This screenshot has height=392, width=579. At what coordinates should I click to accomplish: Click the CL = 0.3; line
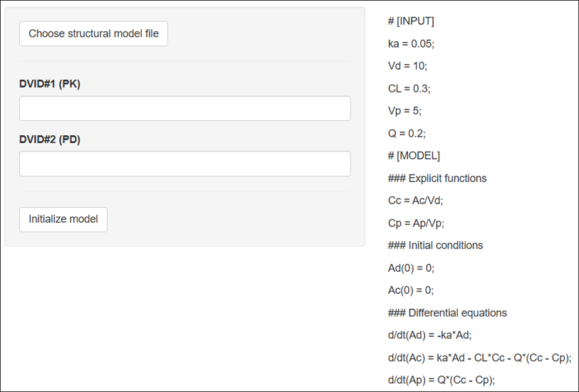click(x=409, y=88)
